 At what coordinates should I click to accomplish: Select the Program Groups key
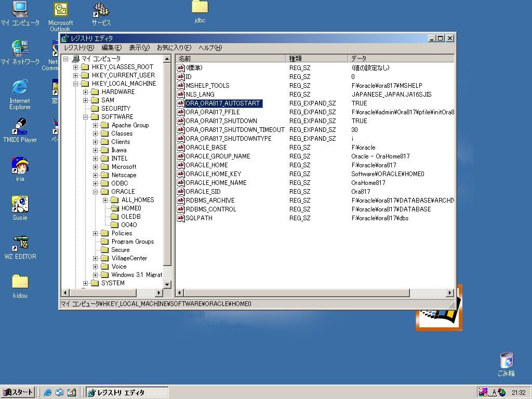[132, 242]
